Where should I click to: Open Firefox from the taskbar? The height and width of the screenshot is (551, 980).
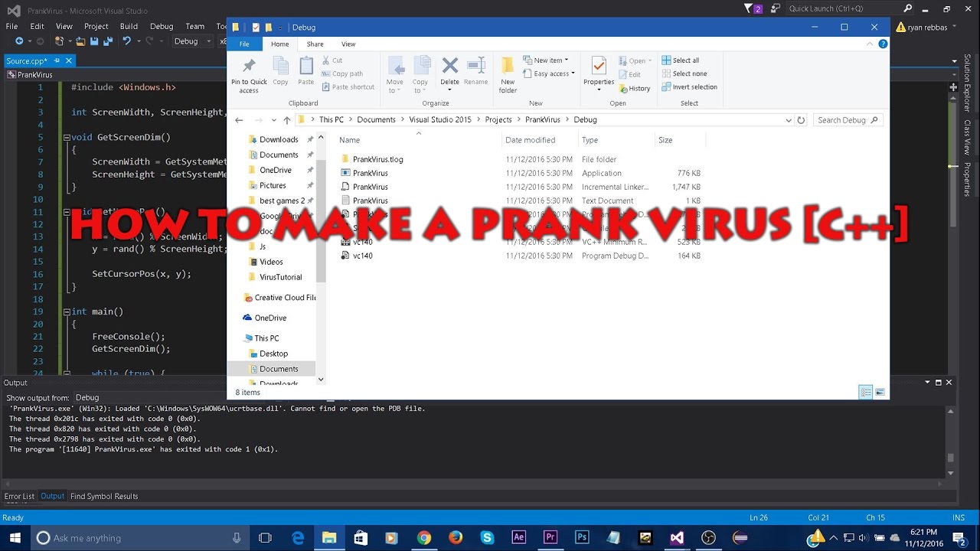click(x=456, y=538)
